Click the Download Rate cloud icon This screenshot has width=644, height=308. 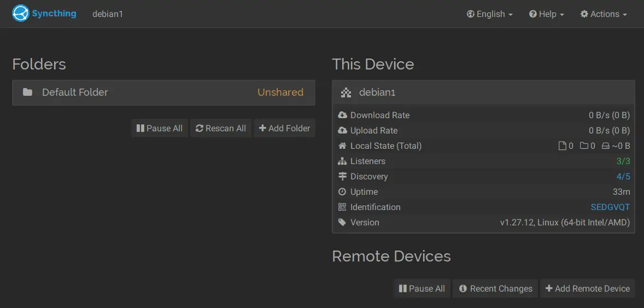point(342,115)
